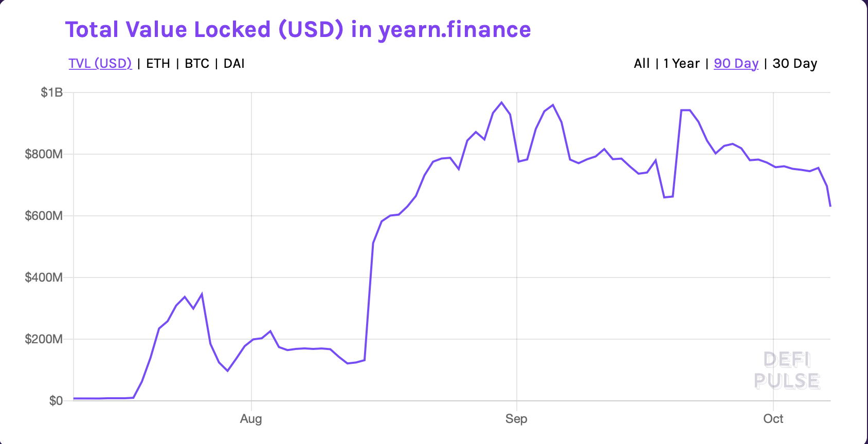Click the $1B y-axis label
The image size is (868, 444).
pos(52,92)
